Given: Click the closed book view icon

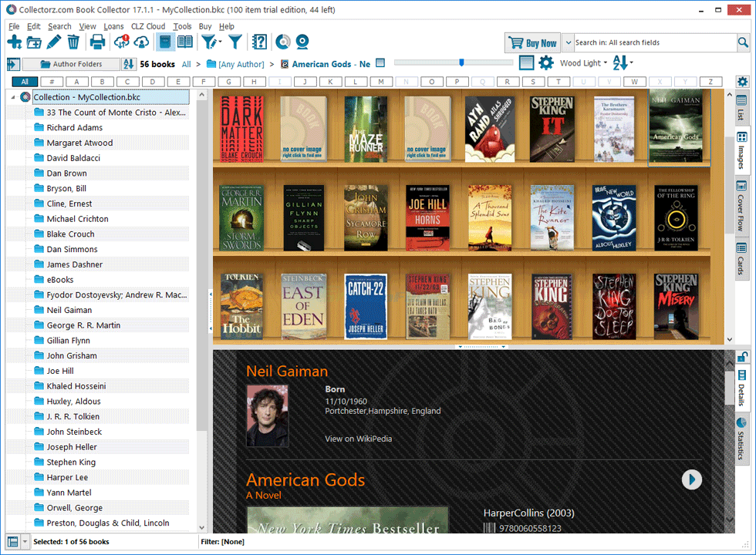Looking at the screenshot, I should 165,42.
